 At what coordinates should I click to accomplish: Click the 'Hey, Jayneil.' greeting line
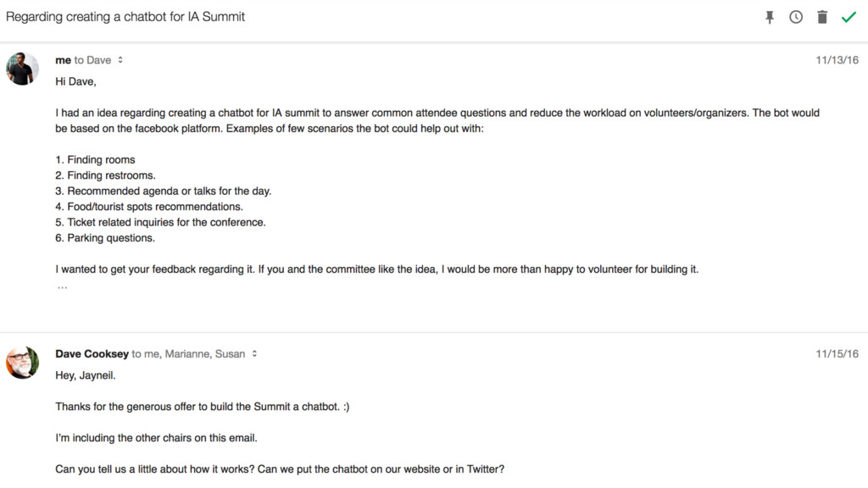coord(86,375)
